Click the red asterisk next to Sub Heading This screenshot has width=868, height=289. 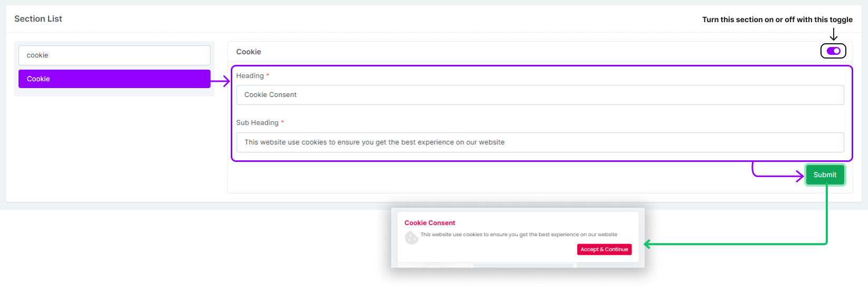(282, 122)
